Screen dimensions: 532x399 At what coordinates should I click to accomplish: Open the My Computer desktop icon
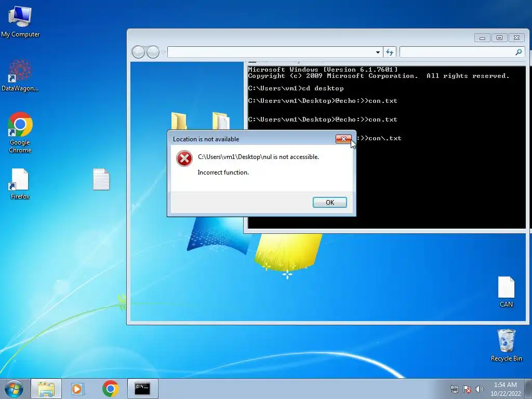(20, 21)
